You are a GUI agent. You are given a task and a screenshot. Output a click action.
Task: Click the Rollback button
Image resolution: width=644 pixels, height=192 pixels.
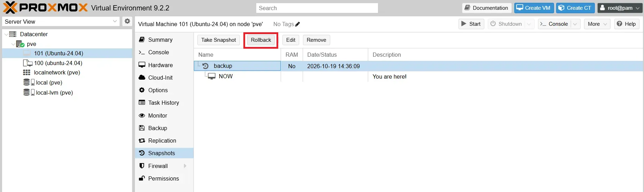[261, 40]
